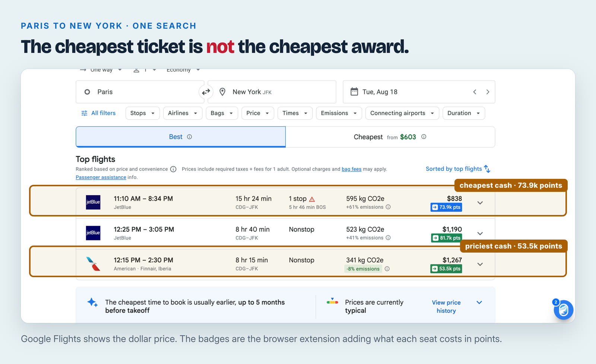Open the Emissions filter dropdown

[x=339, y=113]
